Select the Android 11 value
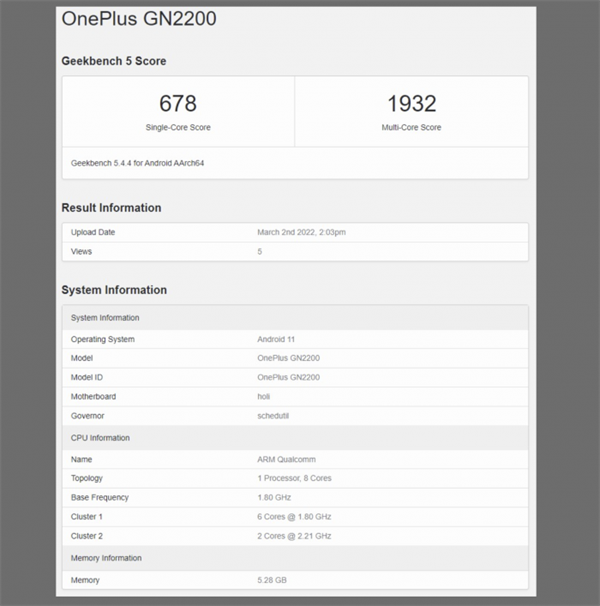The height and width of the screenshot is (606, 600). click(x=276, y=339)
